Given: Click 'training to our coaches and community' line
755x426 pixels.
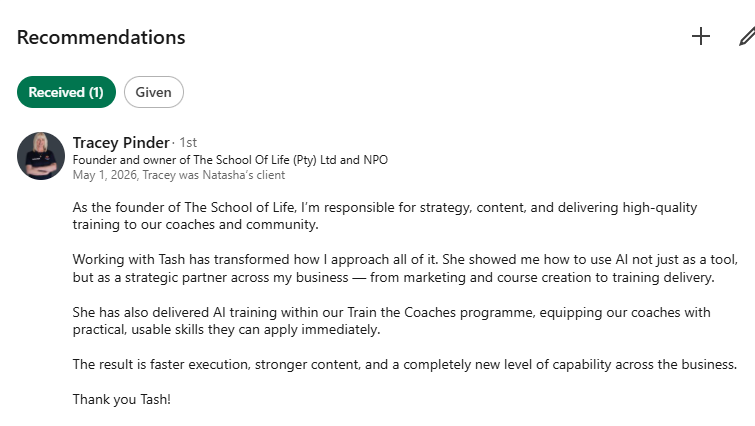Looking at the screenshot, I should coord(195,225).
